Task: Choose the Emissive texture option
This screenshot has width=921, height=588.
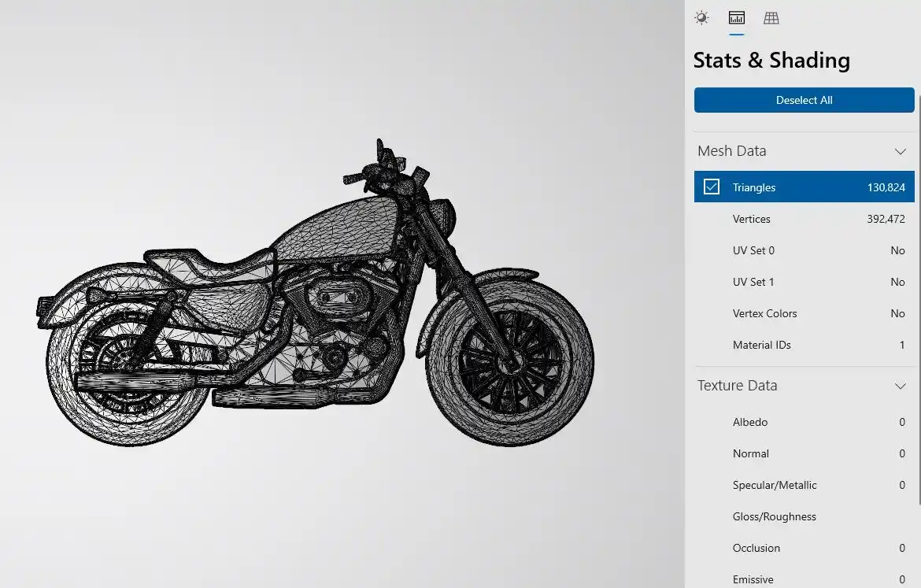Action: tap(803, 579)
